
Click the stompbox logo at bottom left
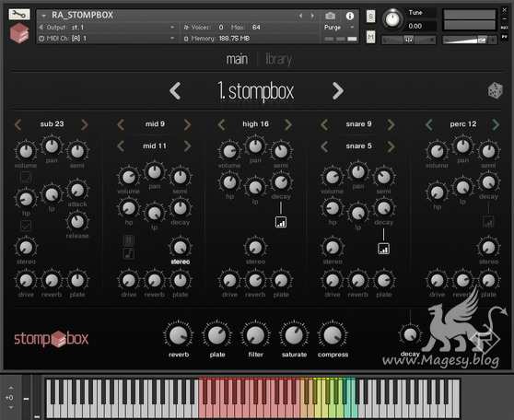coord(52,339)
